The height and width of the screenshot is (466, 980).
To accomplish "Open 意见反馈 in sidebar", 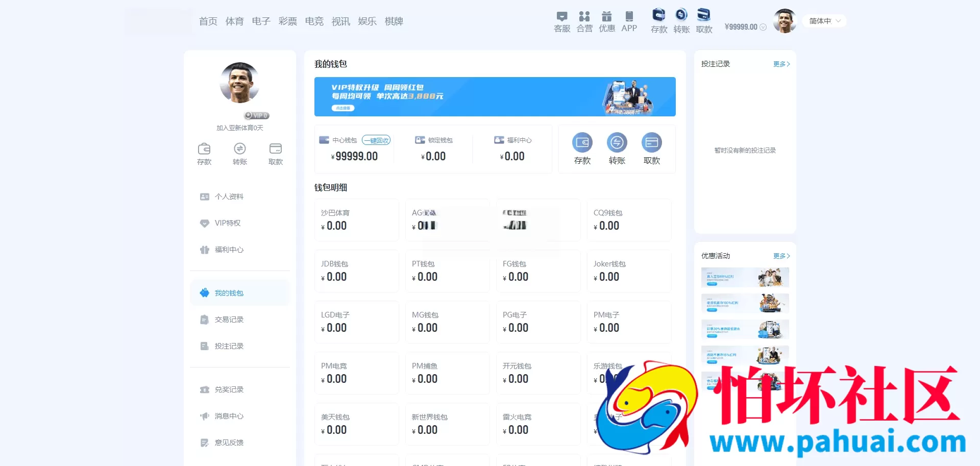I will 240,443.
